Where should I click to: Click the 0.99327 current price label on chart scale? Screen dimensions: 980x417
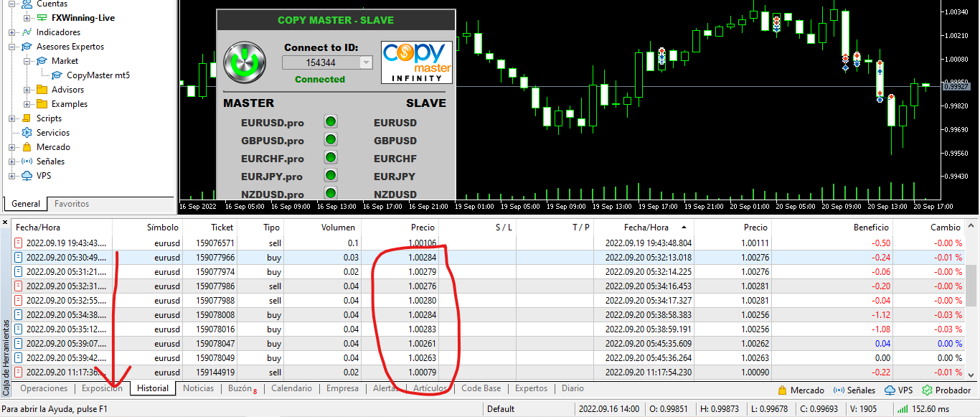pyautogui.click(x=956, y=86)
